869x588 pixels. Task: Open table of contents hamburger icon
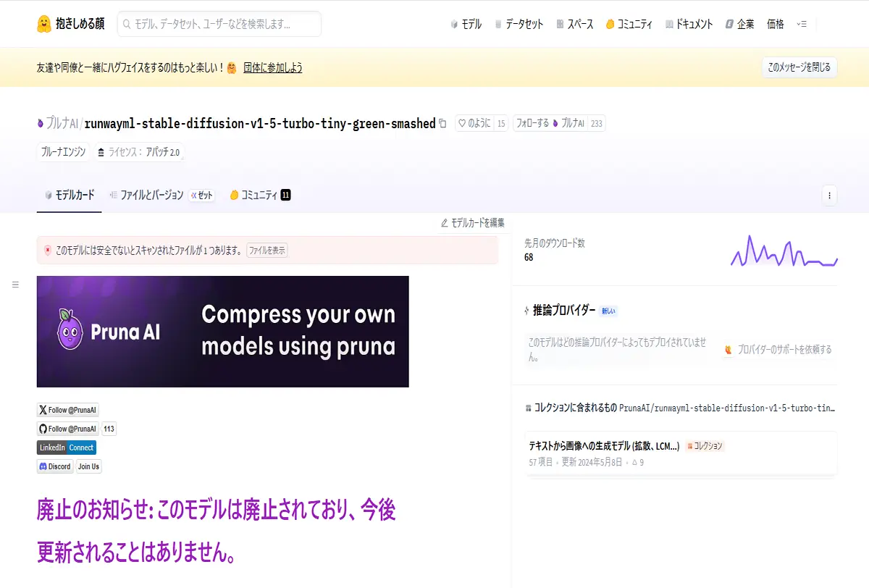click(15, 285)
